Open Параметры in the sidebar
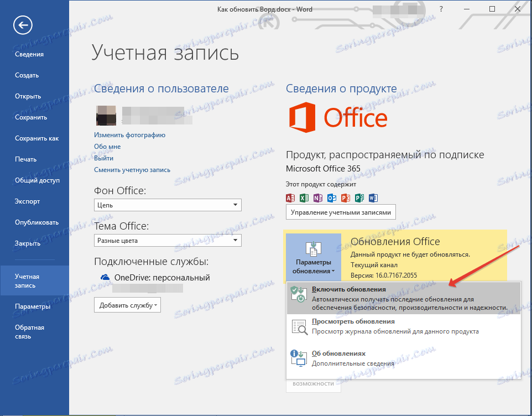The width and height of the screenshot is (532, 416). pos(34,306)
